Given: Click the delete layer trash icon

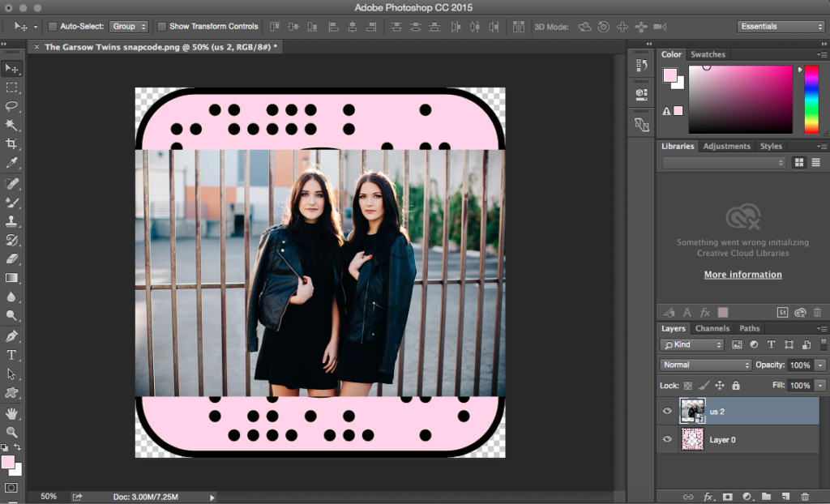Looking at the screenshot, I should [x=805, y=497].
